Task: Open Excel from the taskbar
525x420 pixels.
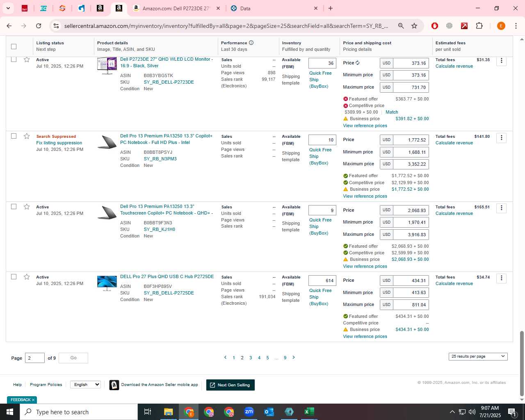Action: click(x=309, y=412)
